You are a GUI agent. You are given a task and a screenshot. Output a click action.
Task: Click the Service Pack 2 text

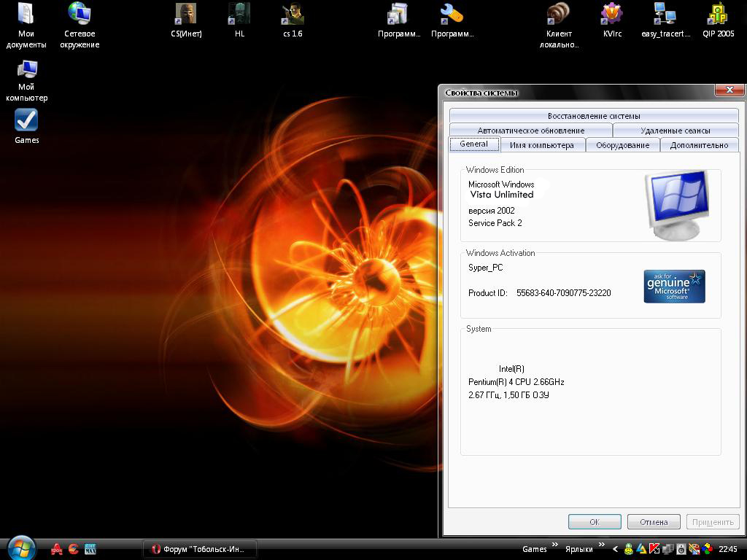click(495, 223)
